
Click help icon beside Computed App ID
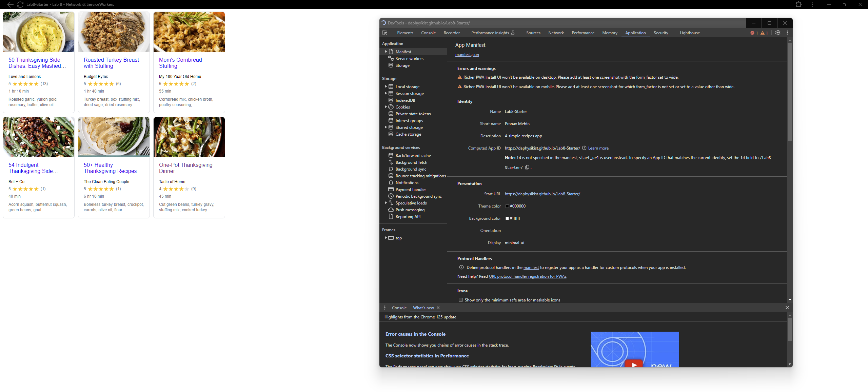click(584, 148)
